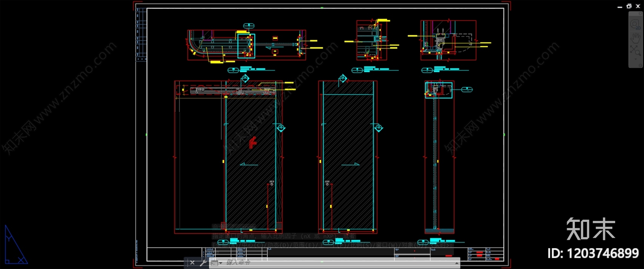Select the red fire hydrant symbol on door
The width and height of the screenshot is (644, 269).
[252, 142]
